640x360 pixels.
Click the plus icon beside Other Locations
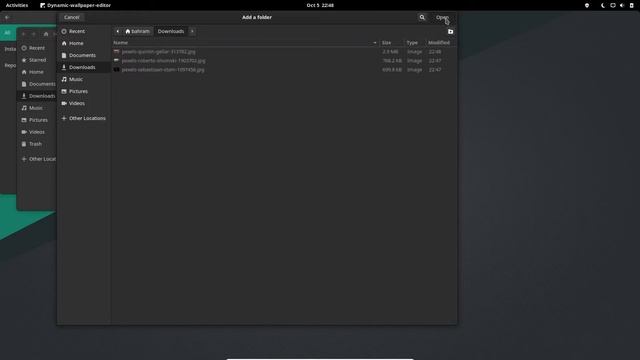[x=64, y=118]
